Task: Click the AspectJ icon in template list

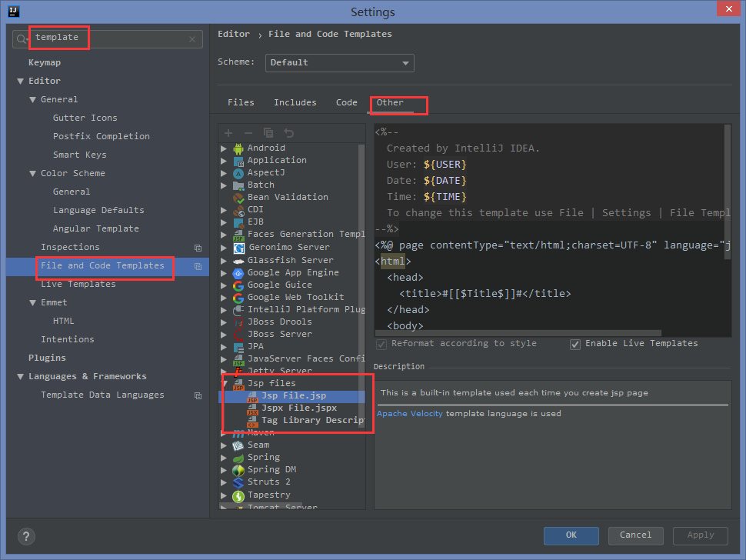Action: pos(238,173)
